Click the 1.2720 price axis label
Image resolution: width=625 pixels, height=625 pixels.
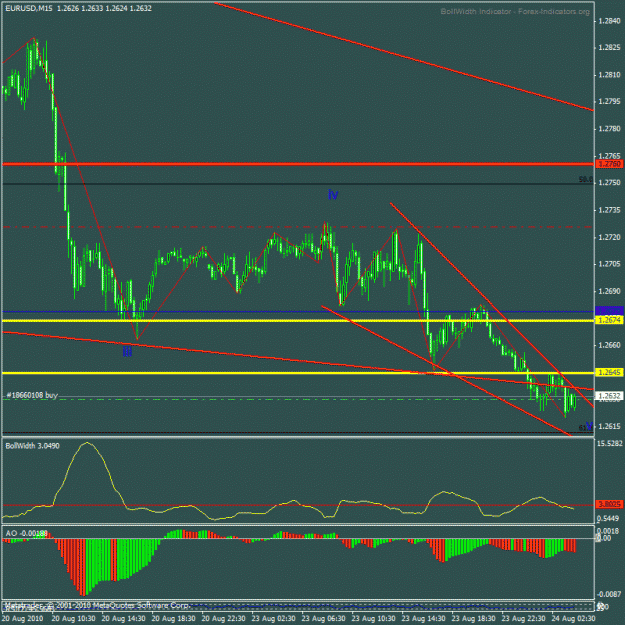click(609, 237)
